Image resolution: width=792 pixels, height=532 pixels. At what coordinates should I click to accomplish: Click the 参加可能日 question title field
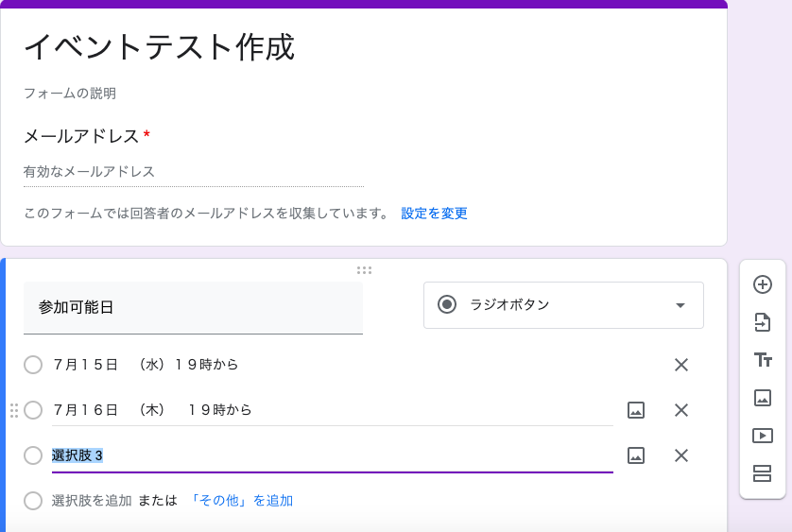point(193,308)
